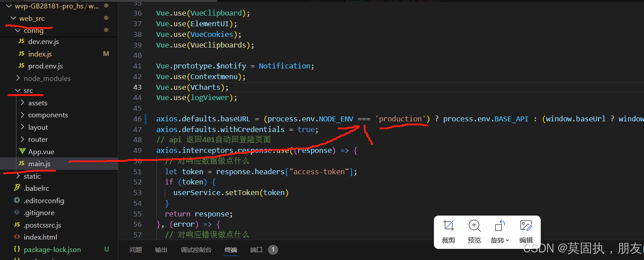The image size is (644, 260).
Task: Click userService.setToken(token) on line 53
Action: (231, 192)
